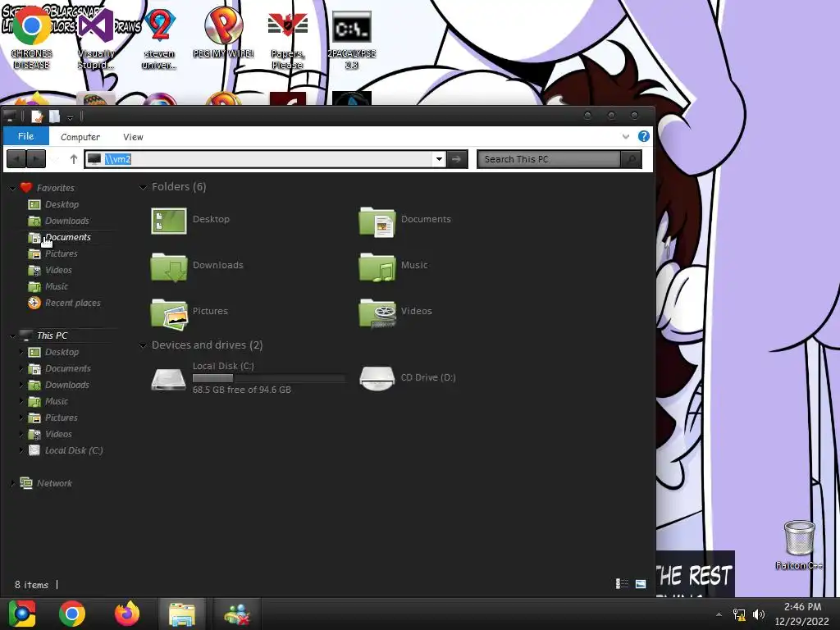Image resolution: width=840 pixels, height=630 pixels.
Task: Collapse Devices and drives group
Action: point(143,345)
